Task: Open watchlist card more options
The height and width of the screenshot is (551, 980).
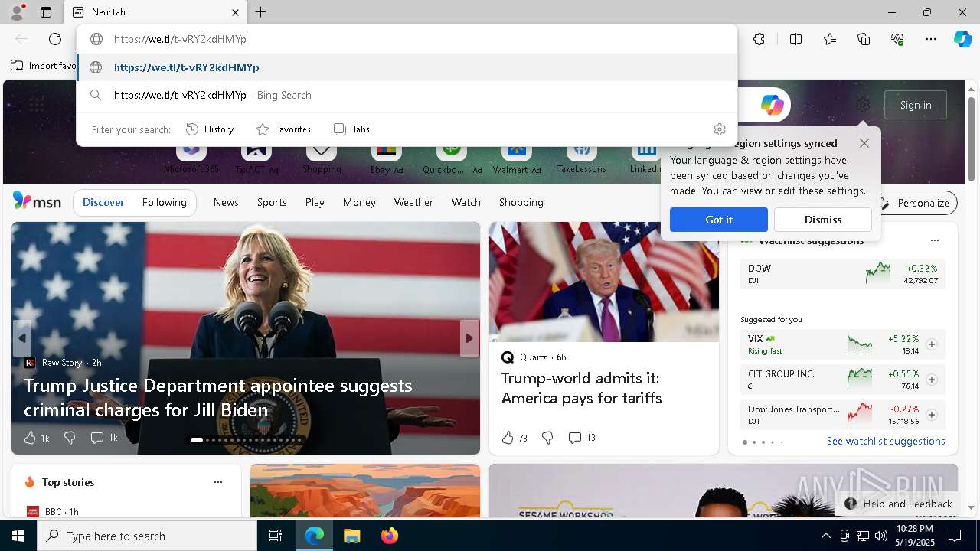Action: coord(934,240)
